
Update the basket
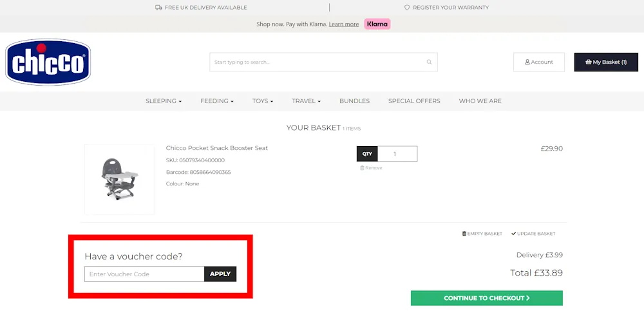point(533,233)
